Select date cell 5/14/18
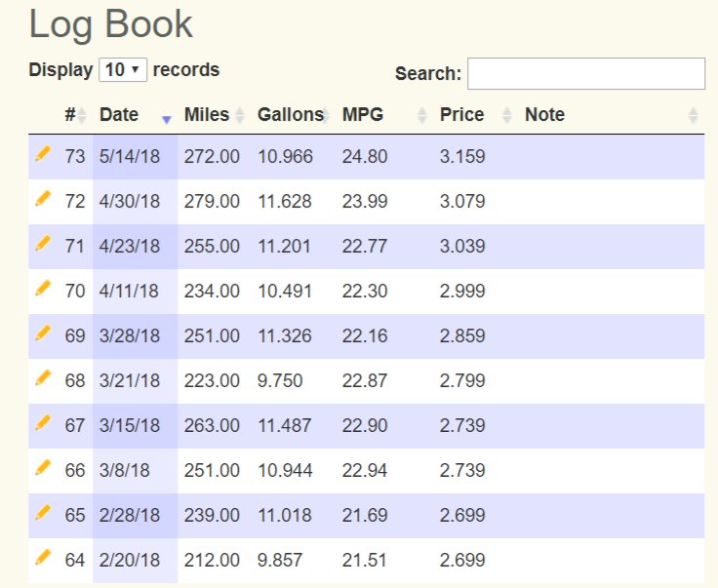The height and width of the screenshot is (588, 718). (x=130, y=156)
